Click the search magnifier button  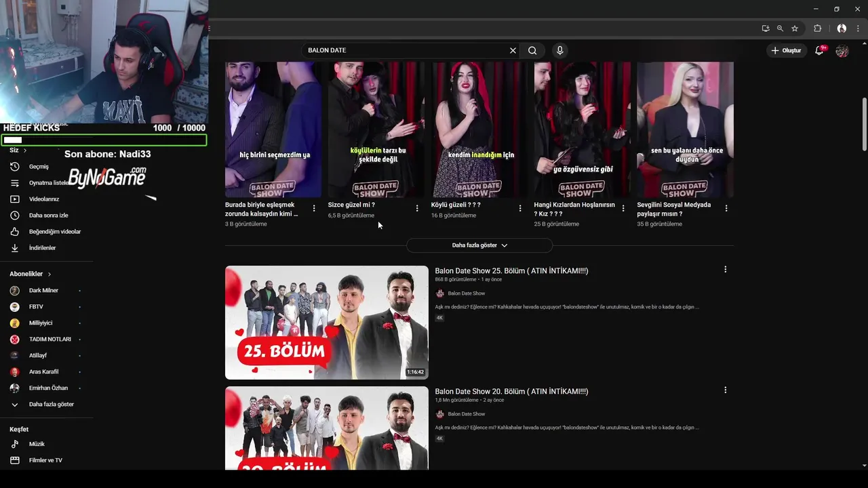click(532, 50)
